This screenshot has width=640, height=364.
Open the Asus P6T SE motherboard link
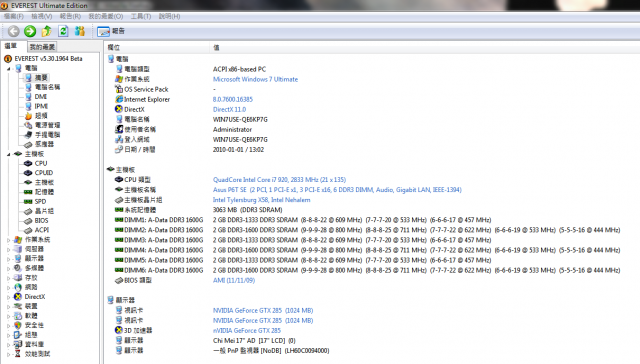[x=337, y=190]
